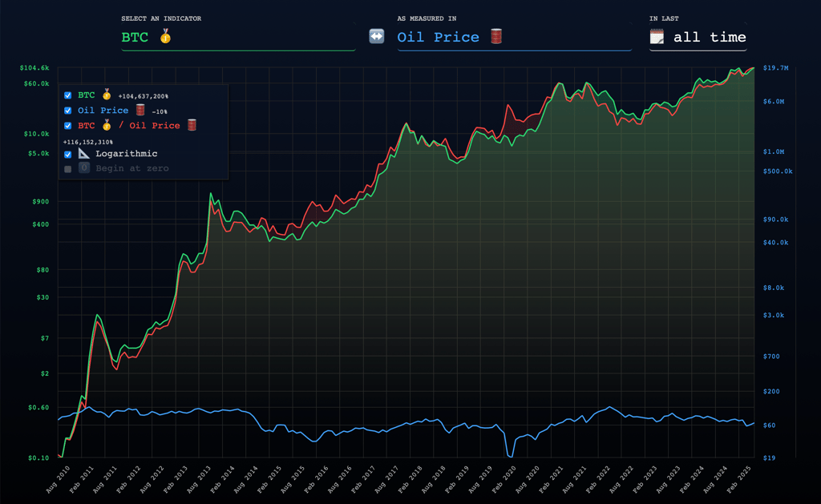Open the BTC indicator selector
This screenshot has width=821, height=504.
click(238, 37)
